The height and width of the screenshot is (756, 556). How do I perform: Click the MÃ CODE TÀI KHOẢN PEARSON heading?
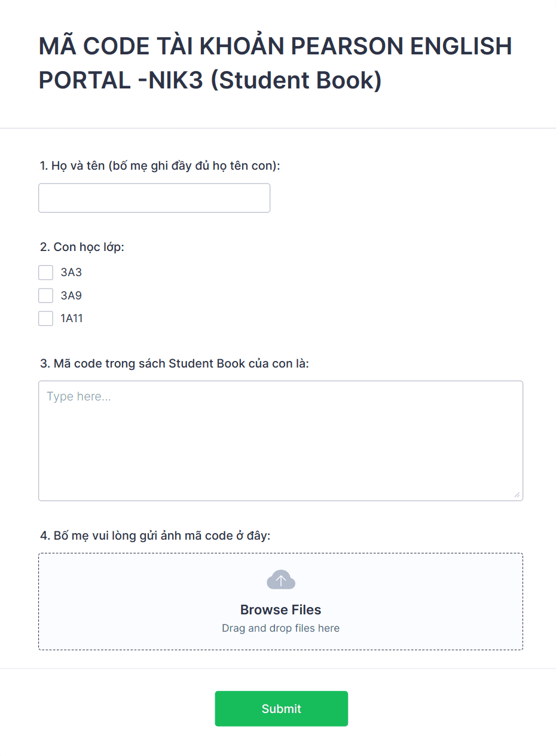tap(275, 47)
